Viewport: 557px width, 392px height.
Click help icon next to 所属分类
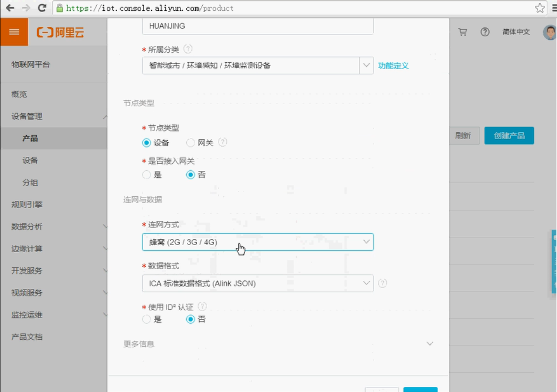188,48
